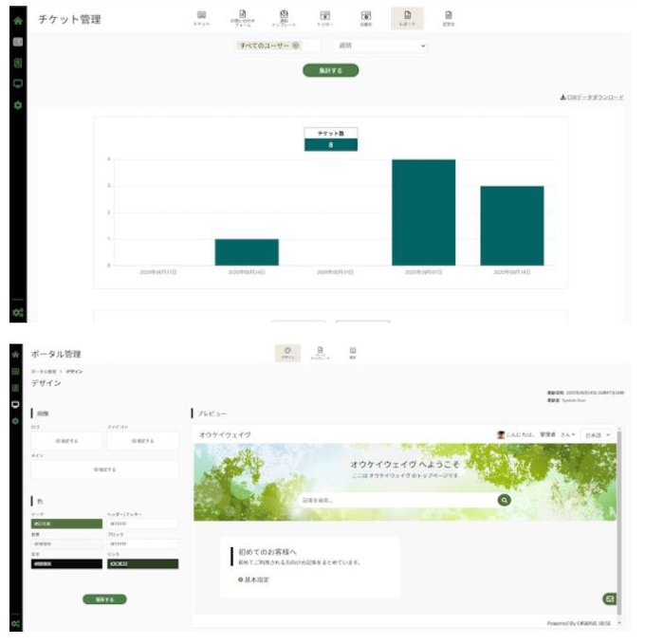Click the article search field in preview

click(x=396, y=499)
